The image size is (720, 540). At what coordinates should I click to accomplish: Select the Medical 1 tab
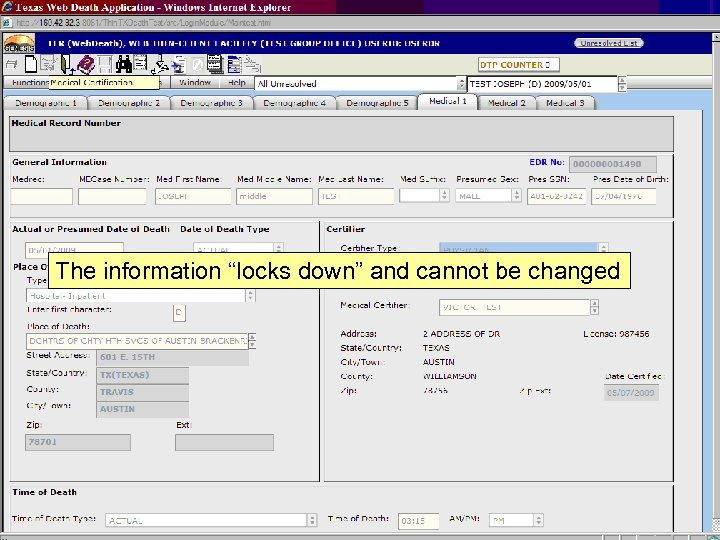[448, 101]
